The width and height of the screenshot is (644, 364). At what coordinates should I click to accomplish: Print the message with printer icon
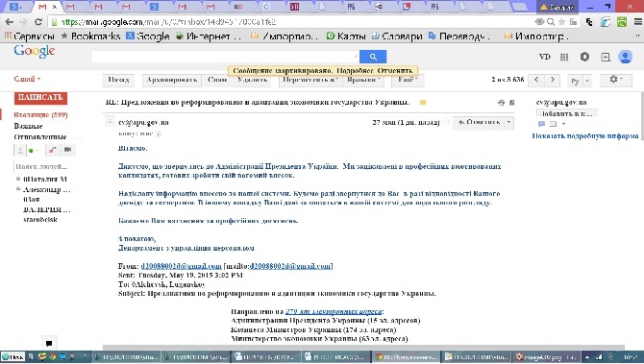(501, 103)
